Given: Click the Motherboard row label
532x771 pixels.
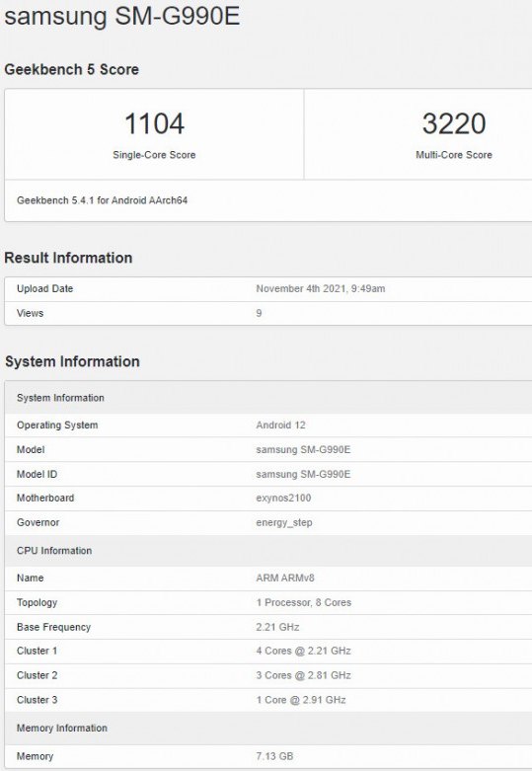Looking at the screenshot, I should click(x=45, y=499).
